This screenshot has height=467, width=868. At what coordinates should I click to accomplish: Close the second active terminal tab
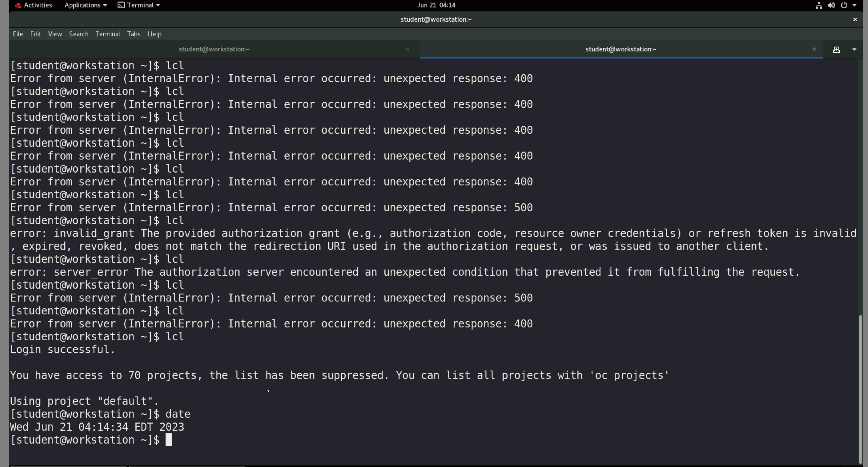pyautogui.click(x=814, y=49)
